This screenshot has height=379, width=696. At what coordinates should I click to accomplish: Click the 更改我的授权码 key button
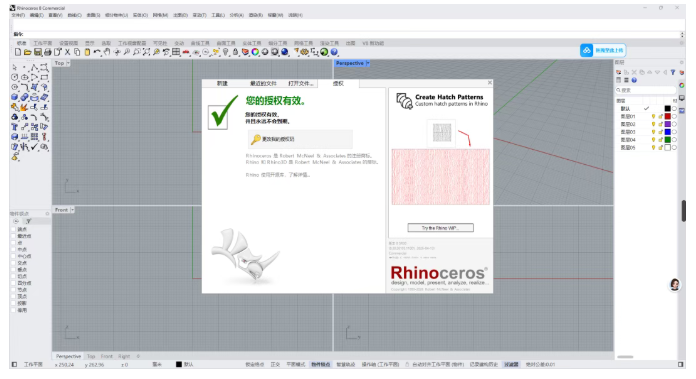[301, 139]
